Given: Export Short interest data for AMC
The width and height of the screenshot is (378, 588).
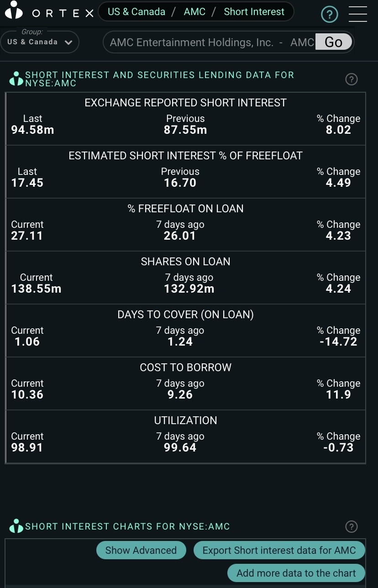Looking at the screenshot, I should pos(279,550).
